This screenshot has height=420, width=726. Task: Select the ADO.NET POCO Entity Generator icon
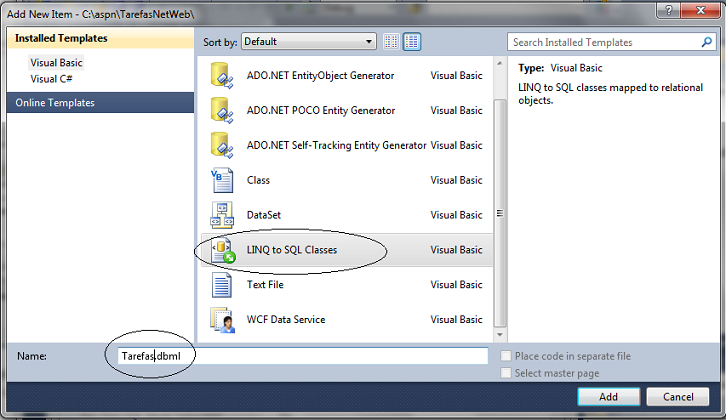pos(222,110)
